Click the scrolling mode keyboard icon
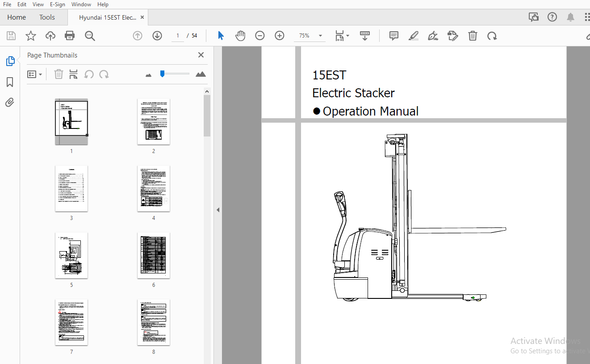Screen dimensions: 590x364 [x=365, y=36]
